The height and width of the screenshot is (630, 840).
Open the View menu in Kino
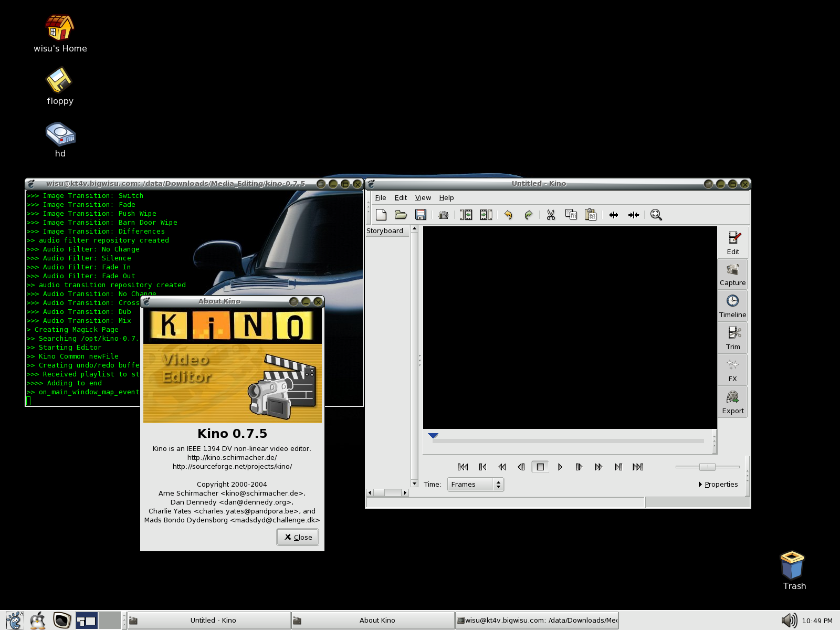[423, 198]
